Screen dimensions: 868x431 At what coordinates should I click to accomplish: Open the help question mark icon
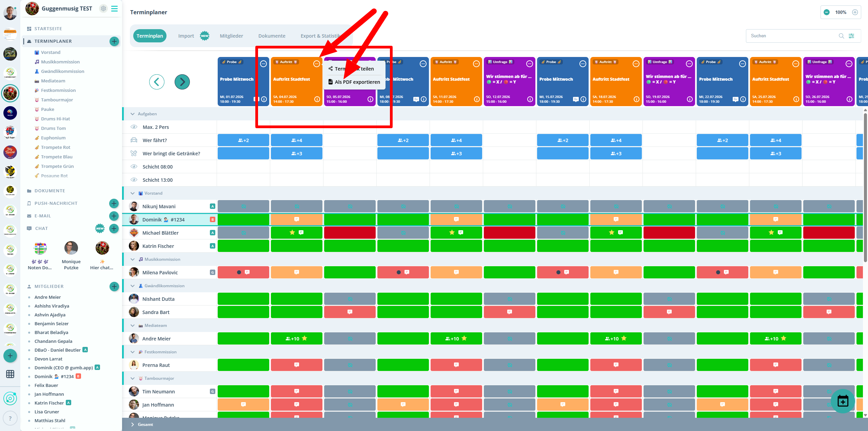coord(10,418)
